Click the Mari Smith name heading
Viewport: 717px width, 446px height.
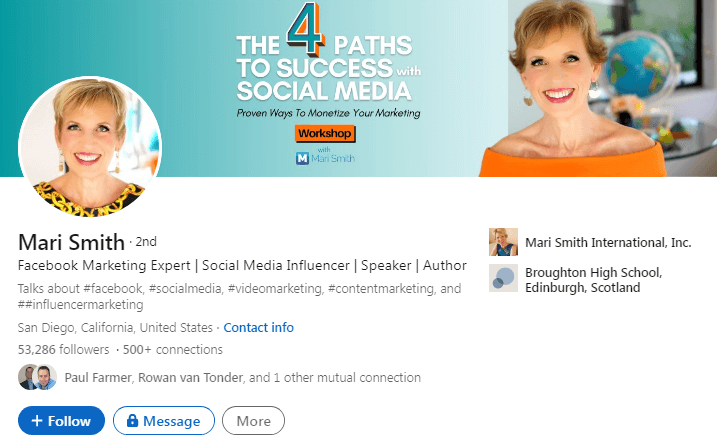click(71, 242)
